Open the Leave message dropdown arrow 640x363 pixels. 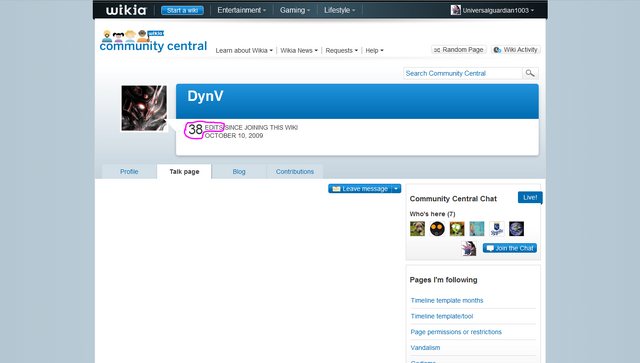tap(396, 189)
